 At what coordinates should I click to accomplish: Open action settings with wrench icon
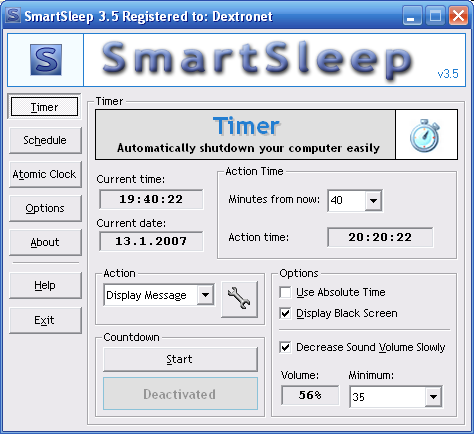[x=239, y=299]
